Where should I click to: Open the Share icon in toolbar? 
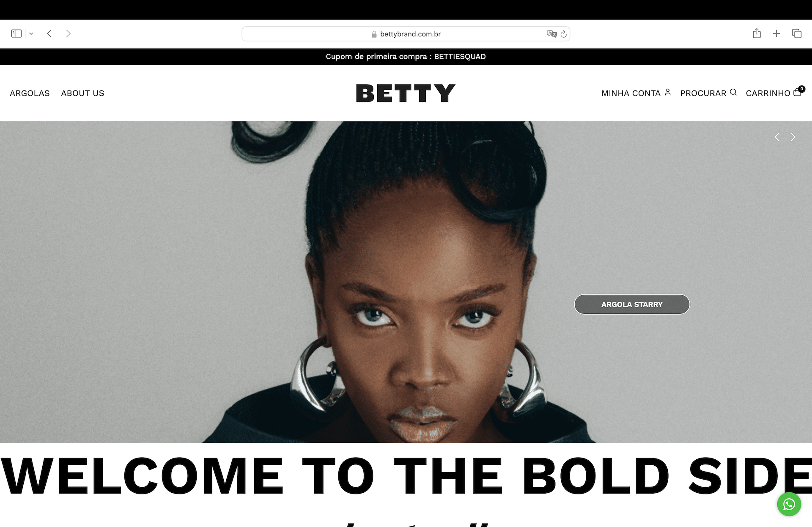coord(757,33)
